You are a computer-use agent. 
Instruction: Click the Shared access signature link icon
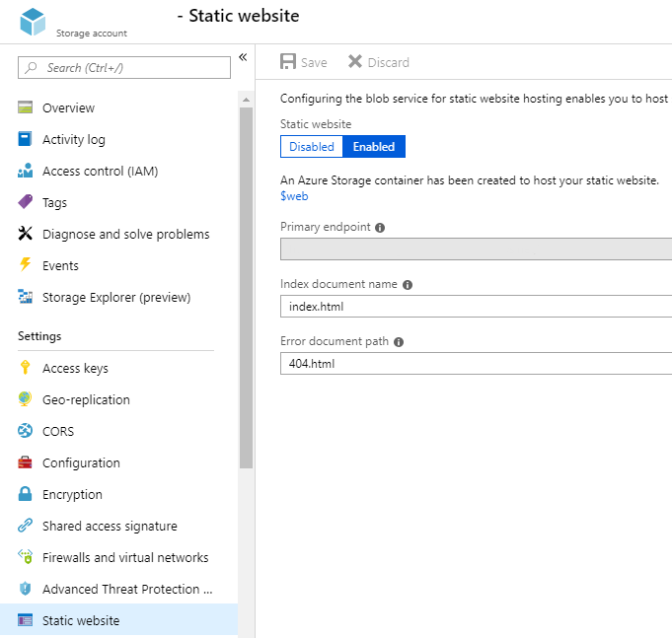pyautogui.click(x=26, y=525)
